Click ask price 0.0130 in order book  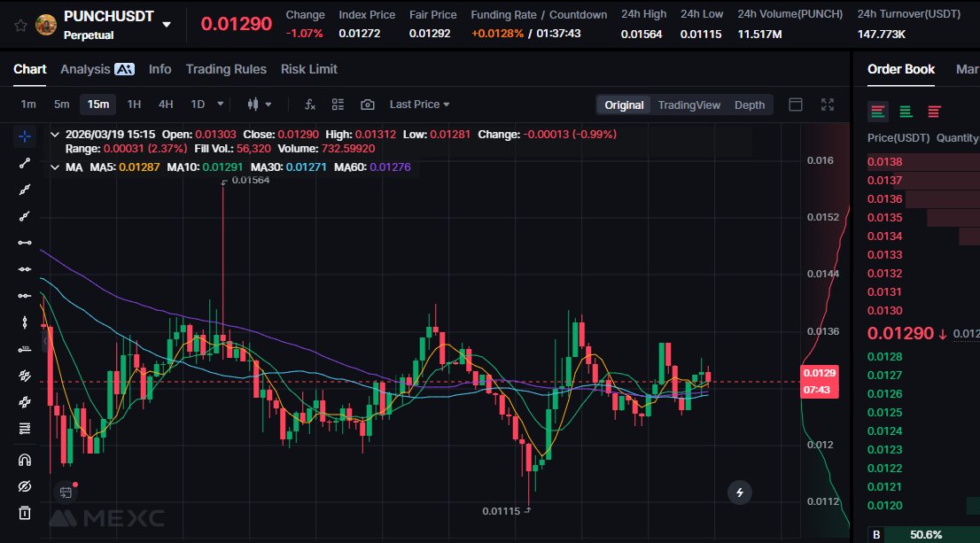(x=884, y=311)
